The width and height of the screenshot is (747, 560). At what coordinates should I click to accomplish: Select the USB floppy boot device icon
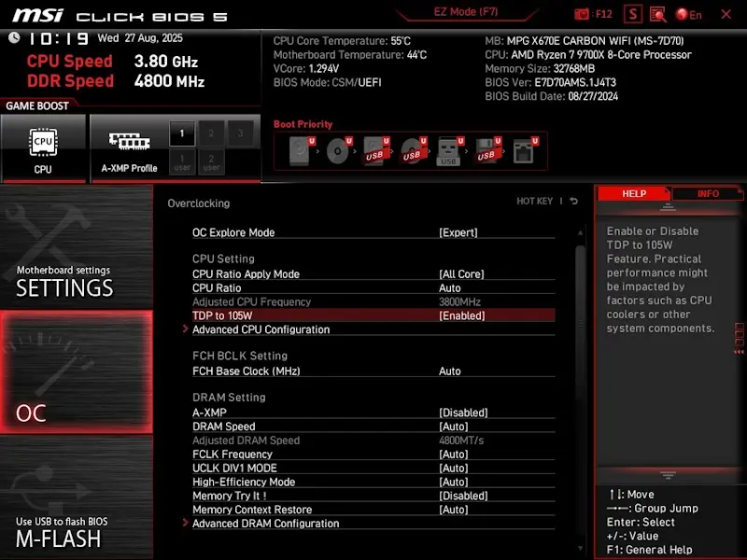(x=487, y=151)
